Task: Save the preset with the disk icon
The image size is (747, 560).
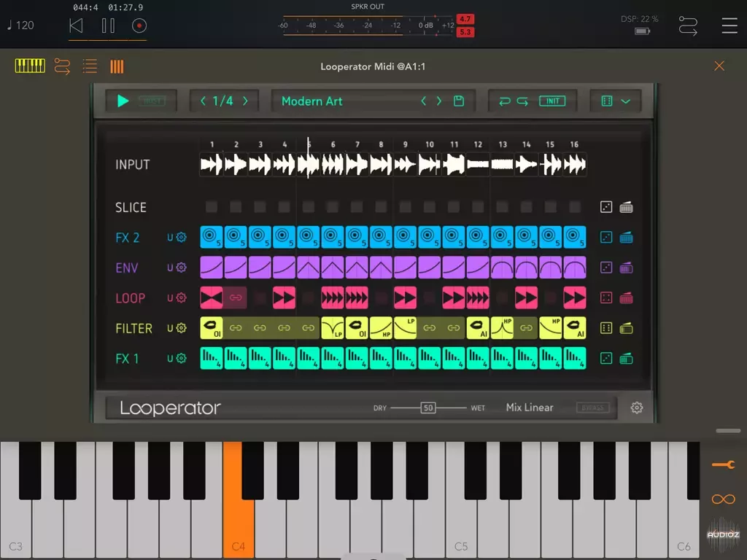Action: coord(459,101)
